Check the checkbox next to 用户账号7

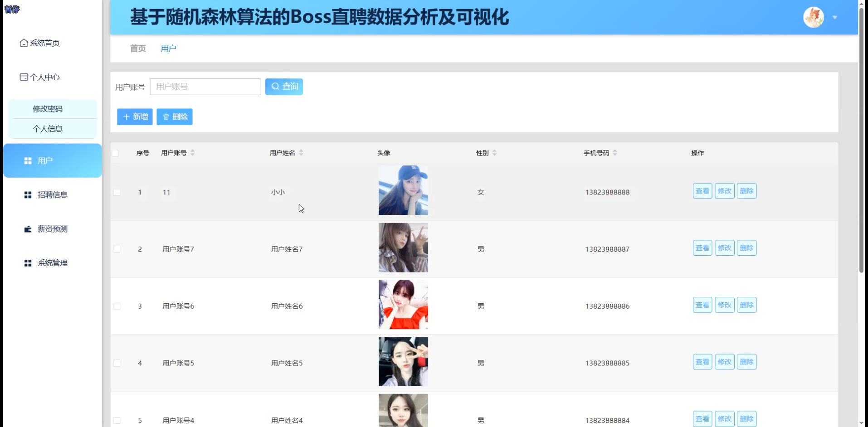(x=117, y=249)
